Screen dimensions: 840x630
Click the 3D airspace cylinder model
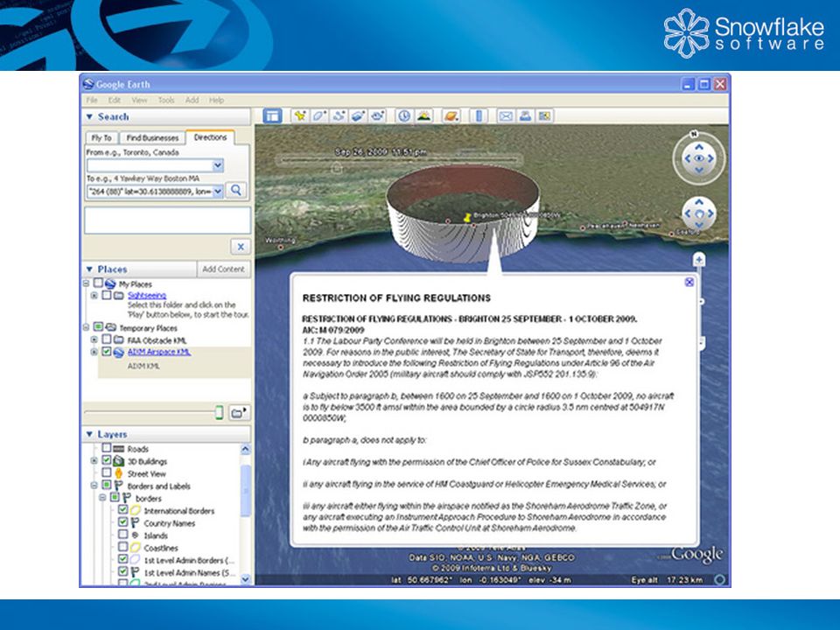click(463, 214)
